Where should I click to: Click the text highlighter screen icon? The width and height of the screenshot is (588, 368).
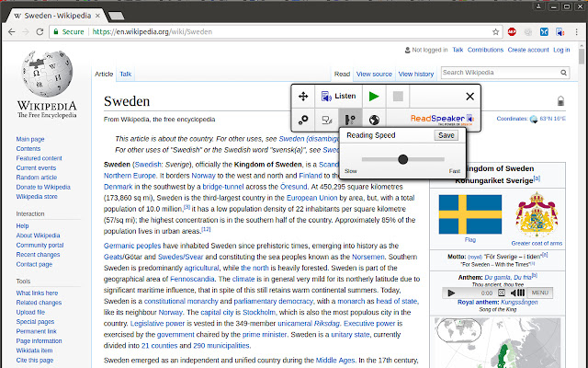coord(327,120)
